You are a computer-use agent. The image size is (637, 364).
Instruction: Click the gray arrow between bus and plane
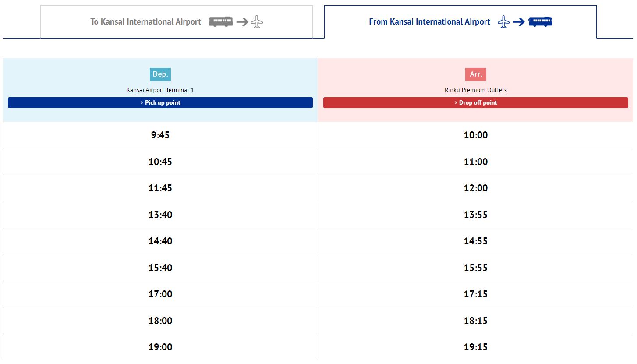click(x=242, y=22)
